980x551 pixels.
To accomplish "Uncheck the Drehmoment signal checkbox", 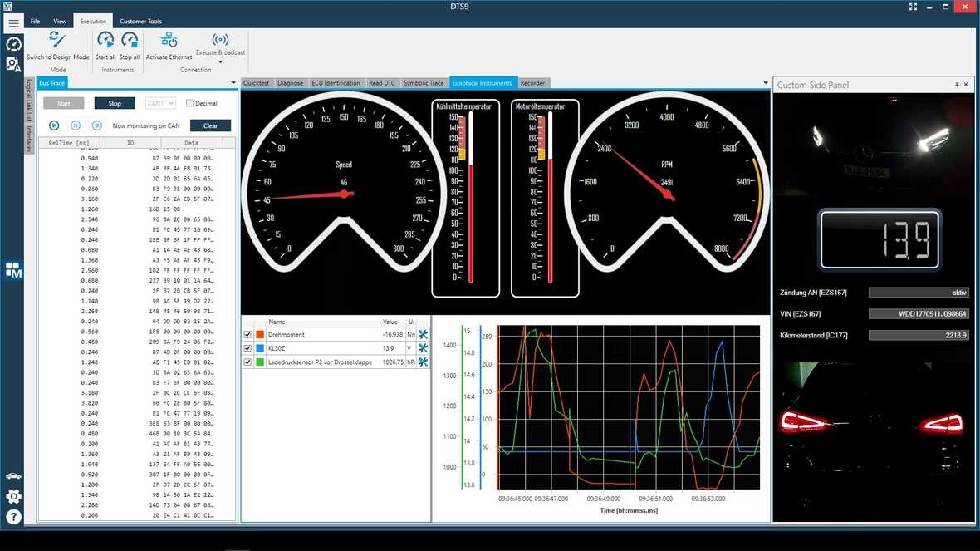I will pyautogui.click(x=247, y=335).
